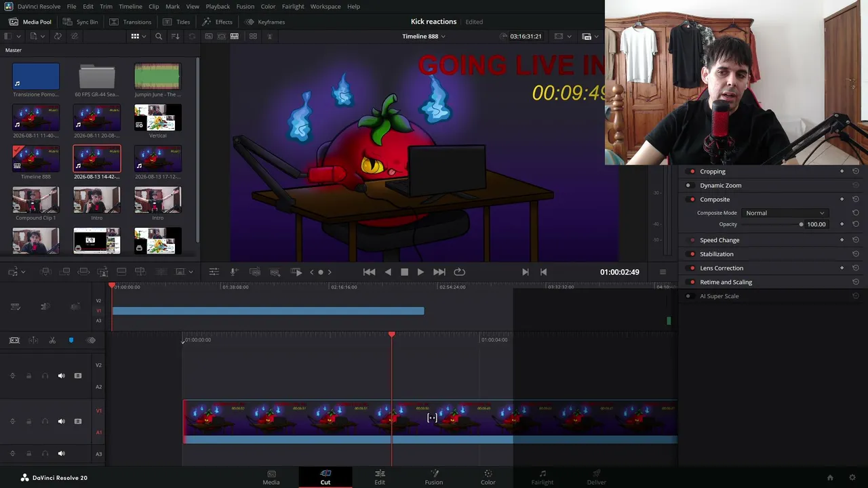Adjust the Opacity slider handle
Image resolution: width=868 pixels, height=488 pixels.
tap(801, 224)
